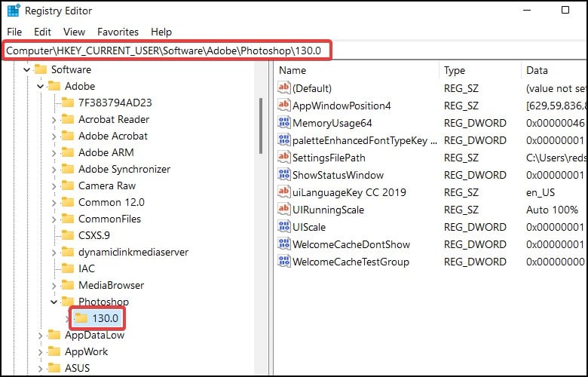Select the SettingsFilePath string icon
This screenshot has width=588, height=377.
[x=284, y=157]
